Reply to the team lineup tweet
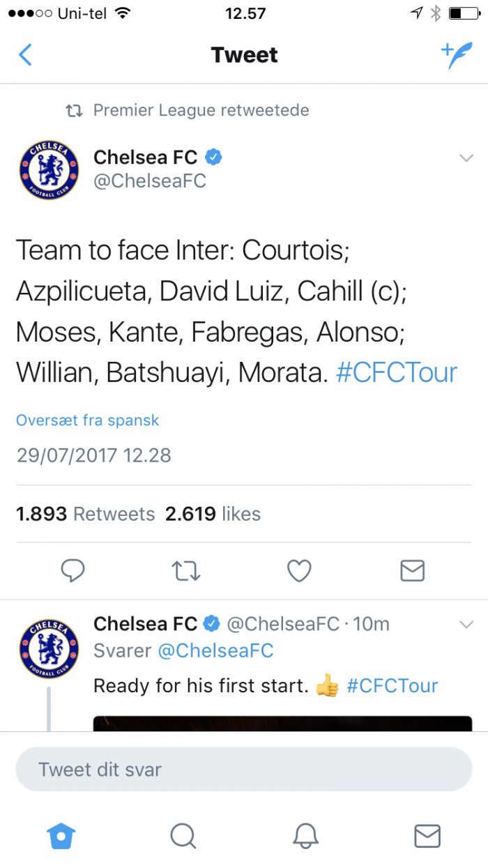This screenshot has width=488, height=868. point(73,571)
